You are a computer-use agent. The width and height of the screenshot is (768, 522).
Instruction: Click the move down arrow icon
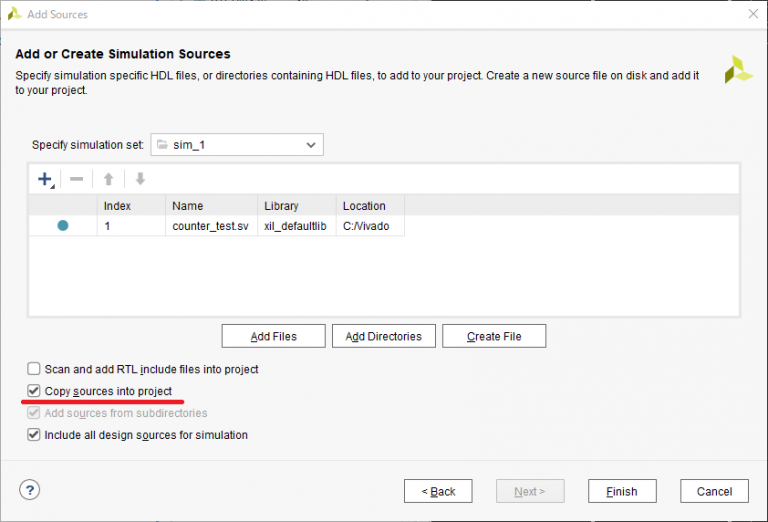click(x=140, y=180)
